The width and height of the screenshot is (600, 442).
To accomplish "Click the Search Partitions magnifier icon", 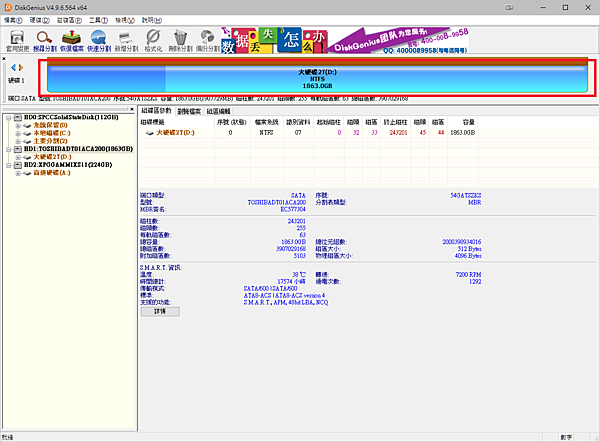I will click(45, 39).
